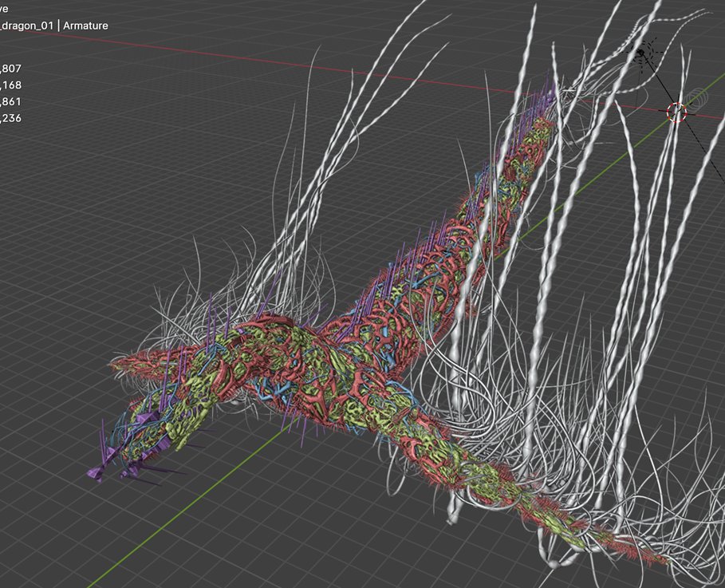Click the ',236' statistics value
Image resolution: width=725 pixels, height=588 pixels.
point(10,118)
